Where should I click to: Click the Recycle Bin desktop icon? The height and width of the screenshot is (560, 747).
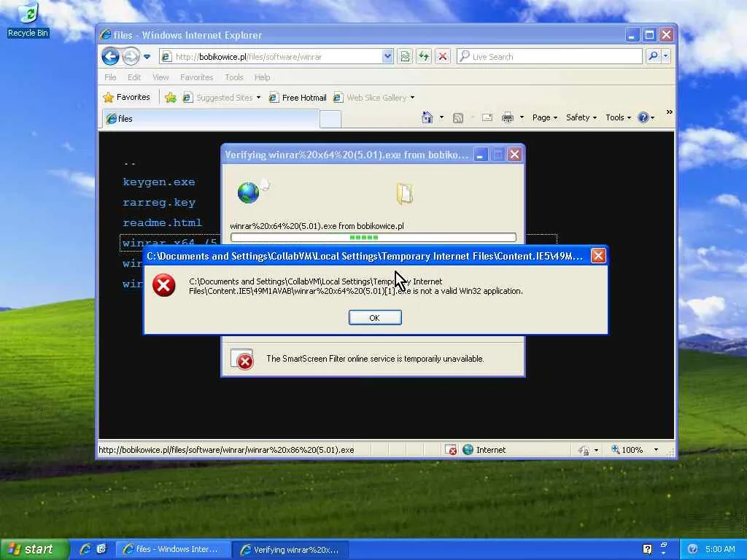tap(28, 20)
